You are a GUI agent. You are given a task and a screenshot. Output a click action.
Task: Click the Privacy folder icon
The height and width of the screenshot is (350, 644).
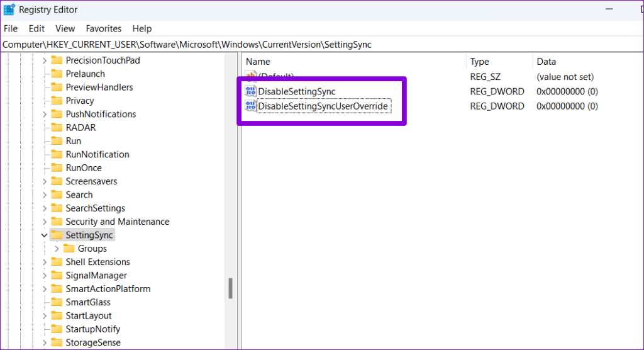point(57,101)
